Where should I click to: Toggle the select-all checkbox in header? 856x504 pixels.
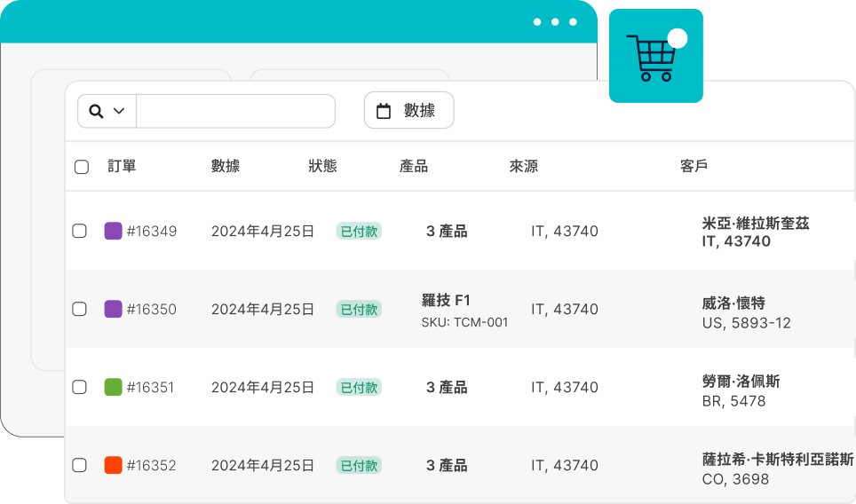(x=82, y=167)
